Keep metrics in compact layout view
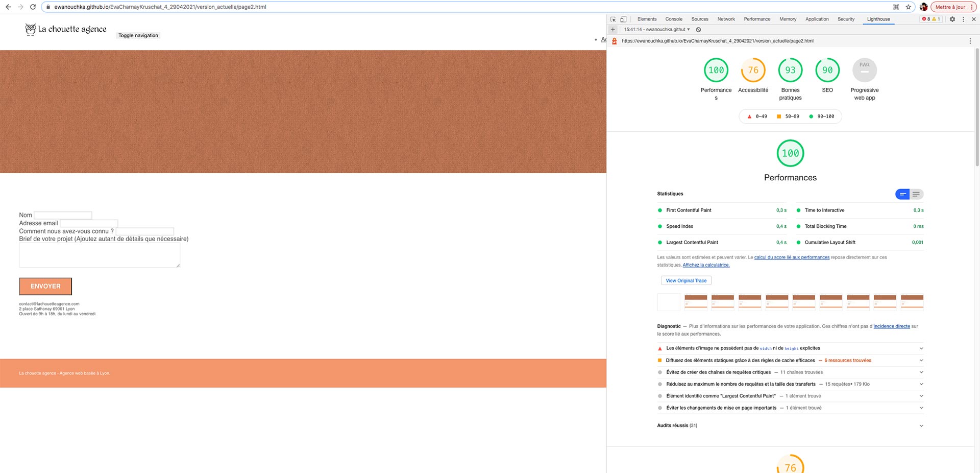Viewport: 980px width, 473px height. pos(903,194)
